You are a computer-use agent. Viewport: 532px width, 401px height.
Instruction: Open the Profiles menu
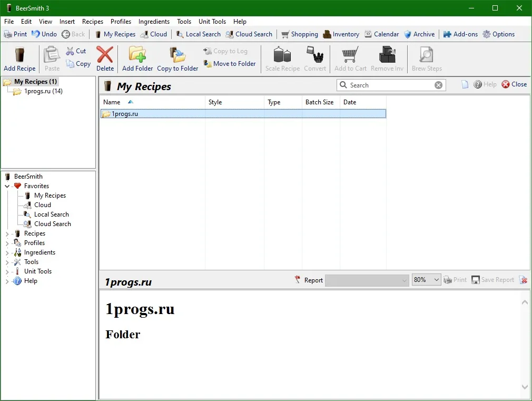121,22
